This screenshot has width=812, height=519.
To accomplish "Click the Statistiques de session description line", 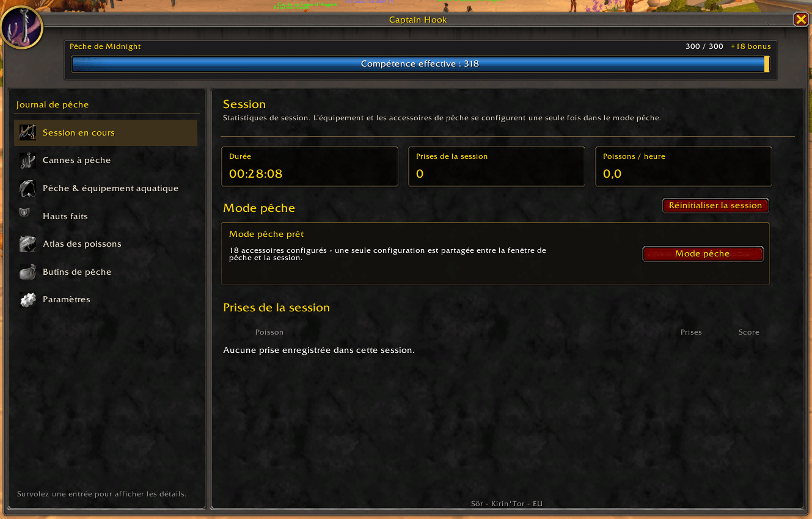I will (x=442, y=118).
